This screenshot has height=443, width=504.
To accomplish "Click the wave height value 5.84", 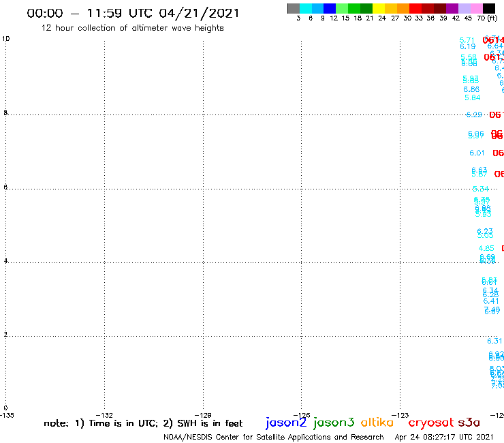I will coord(472,97).
